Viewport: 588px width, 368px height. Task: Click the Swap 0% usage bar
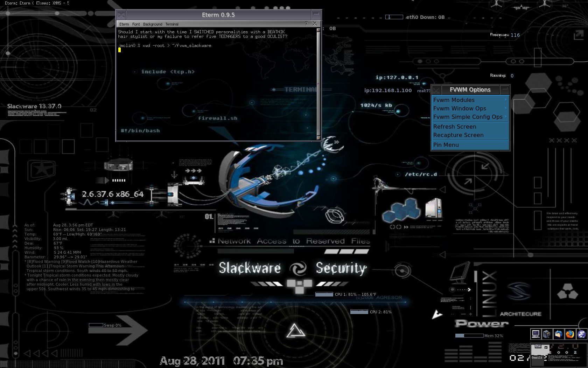click(x=96, y=325)
